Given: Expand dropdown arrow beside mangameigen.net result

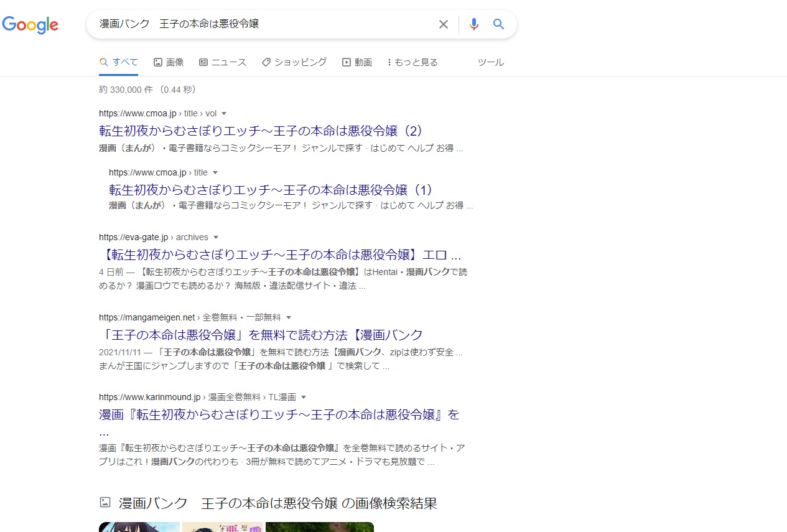Looking at the screenshot, I should pos(289,317).
